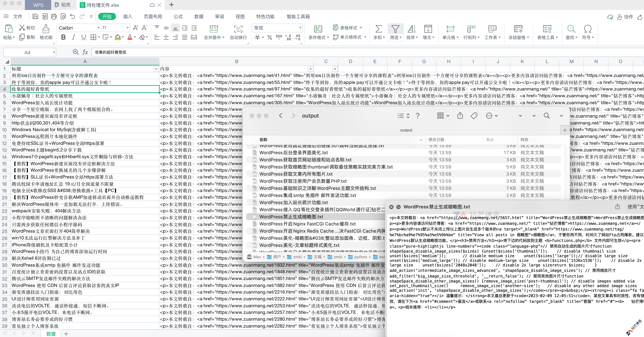This screenshot has height=337, width=644.
Task: Switch to the 数据 ribbon tab
Action: [x=199, y=17]
